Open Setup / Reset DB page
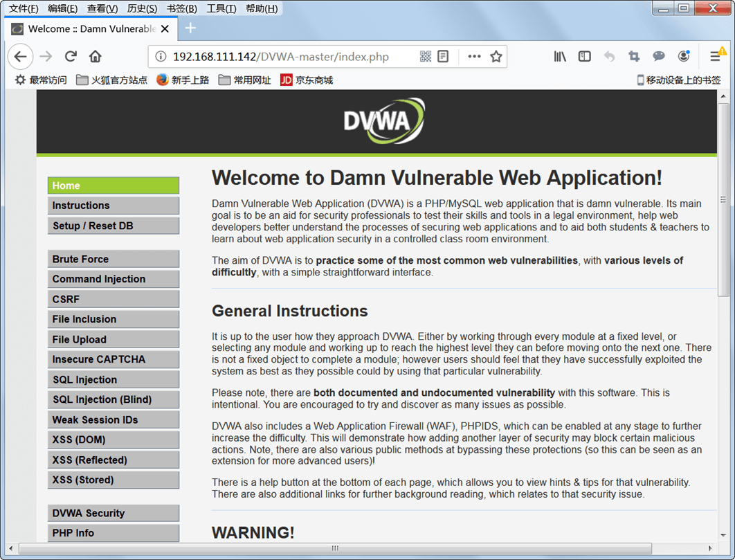This screenshot has height=560, width=735. (x=114, y=226)
